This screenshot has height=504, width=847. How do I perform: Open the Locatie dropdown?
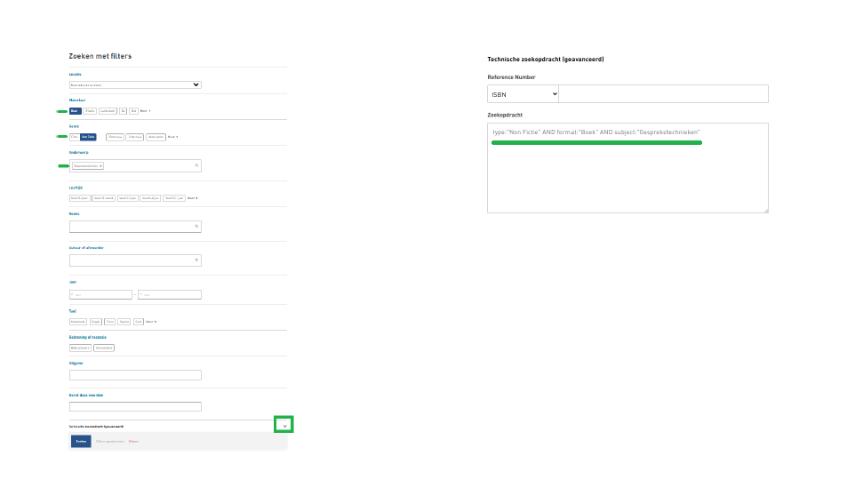[135, 85]
